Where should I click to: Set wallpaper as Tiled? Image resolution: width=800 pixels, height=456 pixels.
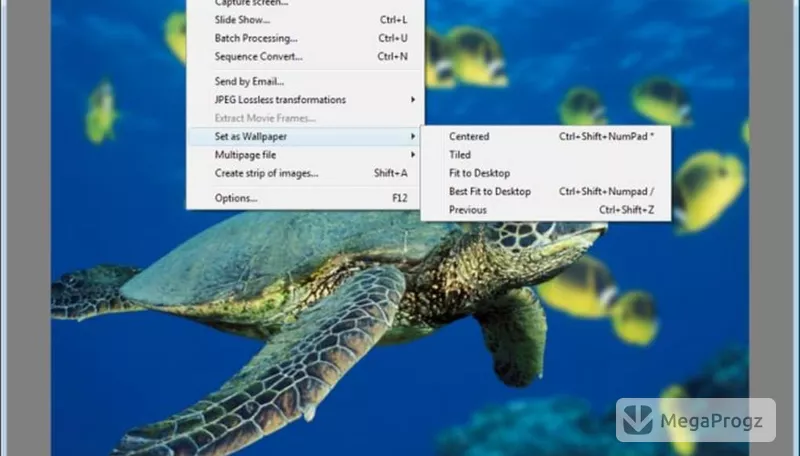tap(545, 155)
